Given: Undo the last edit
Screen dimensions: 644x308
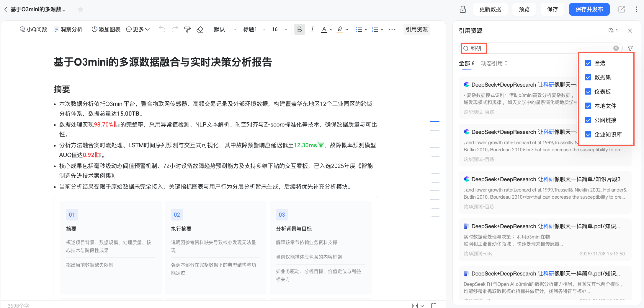Looking at the screenshot, I should [x=162, y=29].
